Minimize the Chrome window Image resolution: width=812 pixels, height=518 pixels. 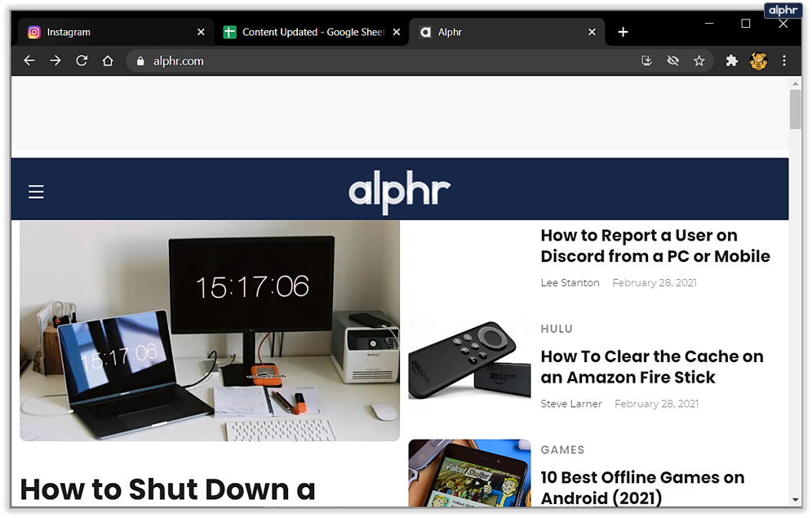click(x=709, y=24)
